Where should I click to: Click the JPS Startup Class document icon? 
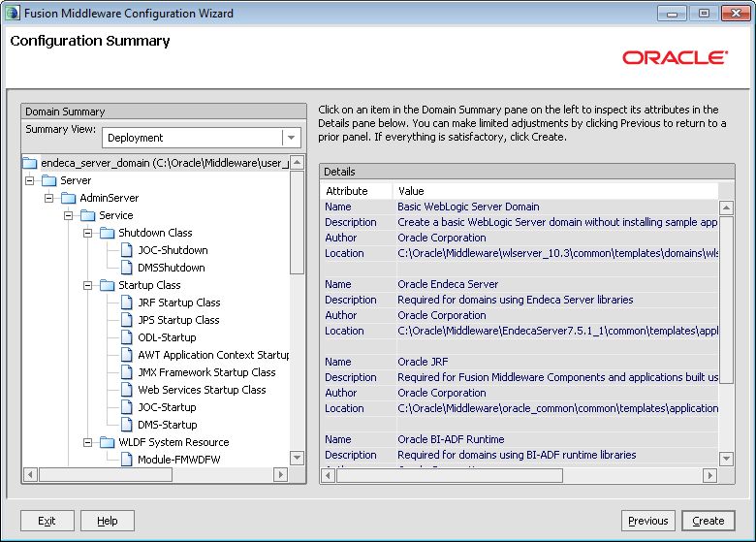[x=126, y=320]
